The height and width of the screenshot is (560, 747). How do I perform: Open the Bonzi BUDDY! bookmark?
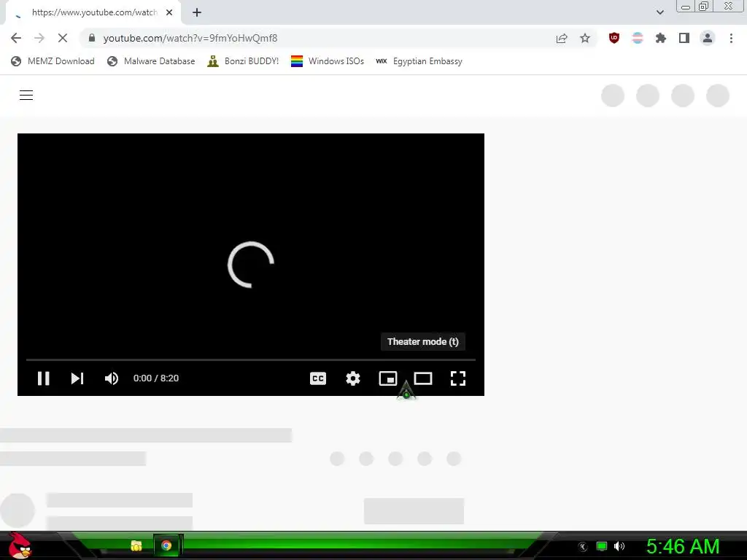pos(243,61)
